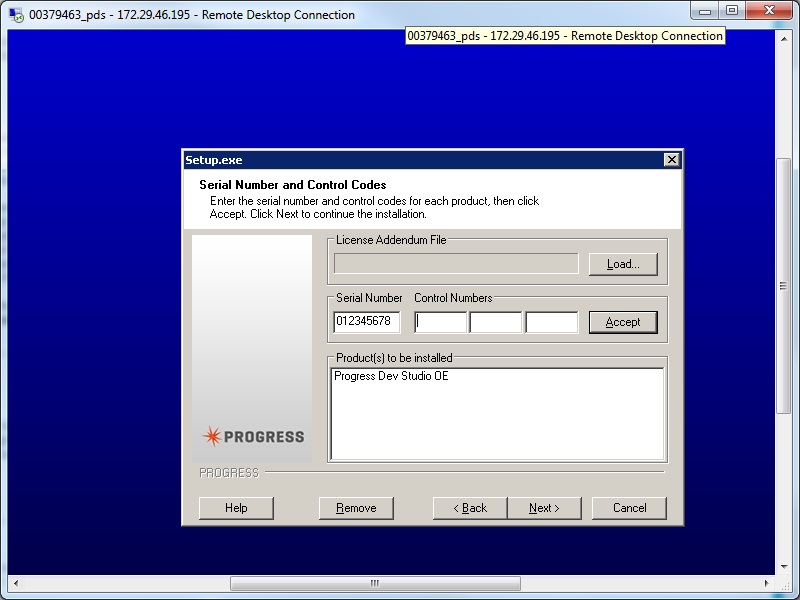The image size is (800, 600).
Task: Click the License Addendum File text box
Action: [x=456, y=263]
